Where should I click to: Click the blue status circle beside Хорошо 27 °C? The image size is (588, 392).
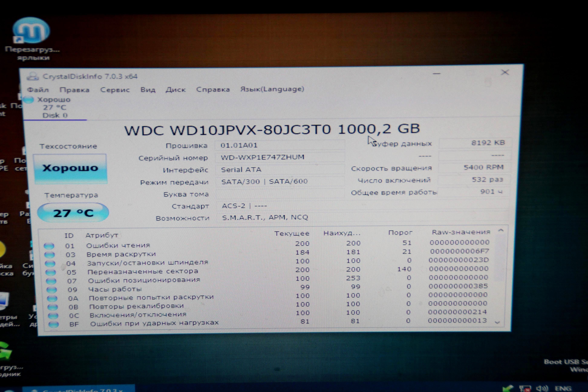tap(28, 100)
